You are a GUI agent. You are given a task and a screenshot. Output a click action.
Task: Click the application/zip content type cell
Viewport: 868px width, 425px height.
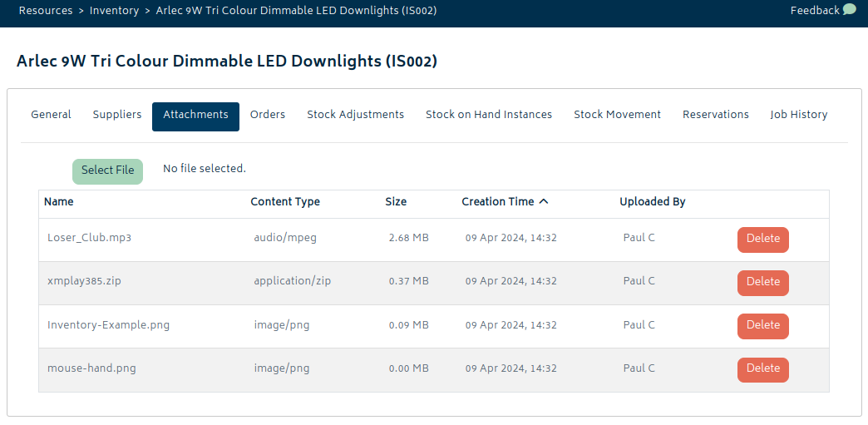pos(293,281)
